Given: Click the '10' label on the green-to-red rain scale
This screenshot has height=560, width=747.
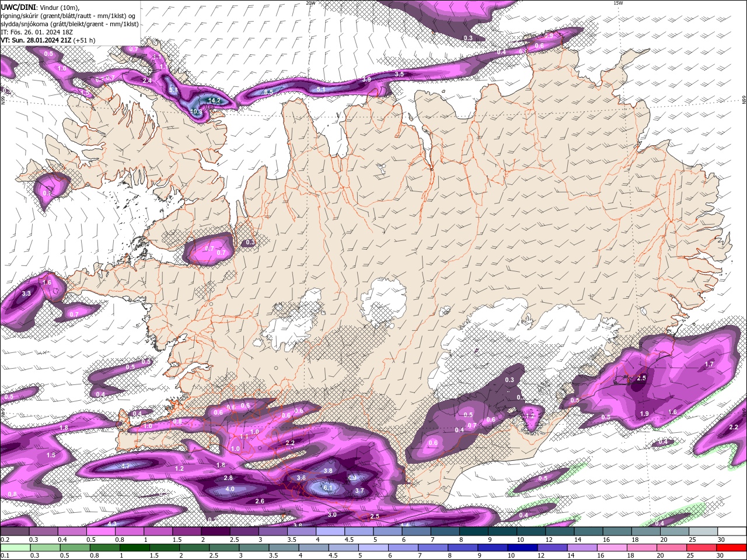Looking at the screenshot, I should [x=511, y=556].
